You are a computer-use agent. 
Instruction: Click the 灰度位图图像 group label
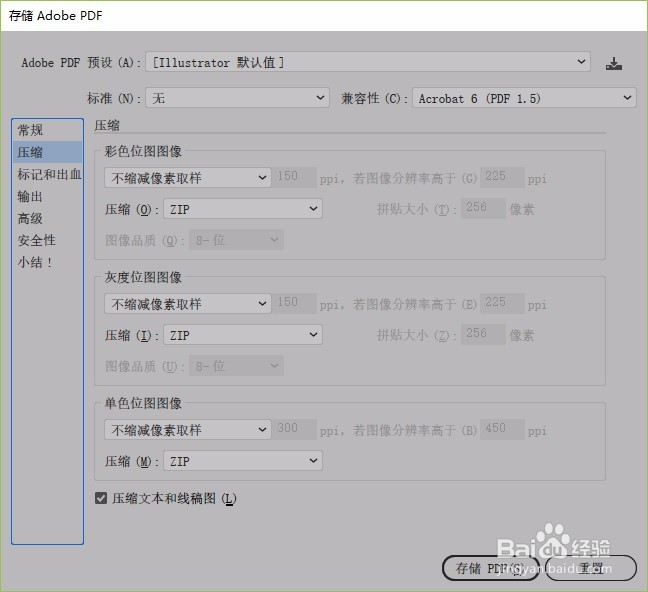coord(143,277)
